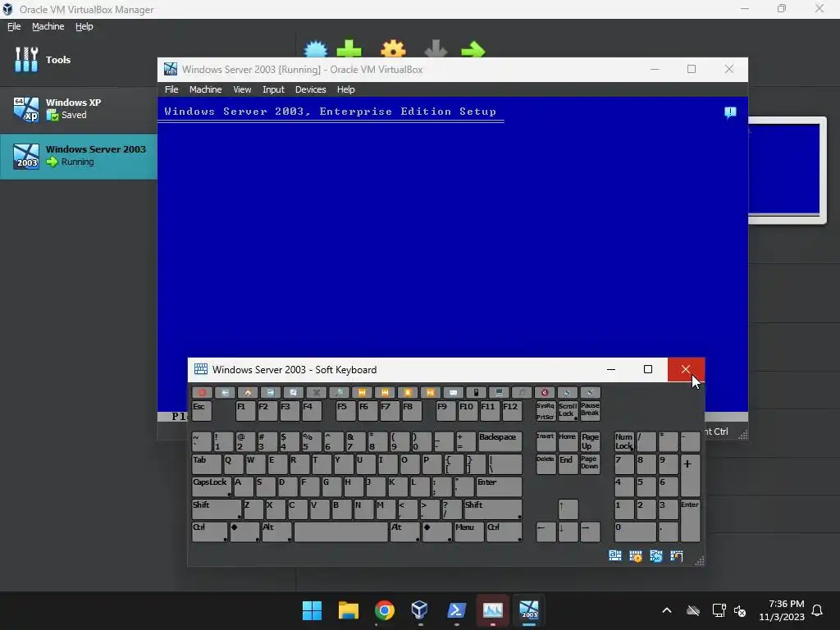Click the Mute multimedia key
Viewport: 840px width, 630px height.
545,393
